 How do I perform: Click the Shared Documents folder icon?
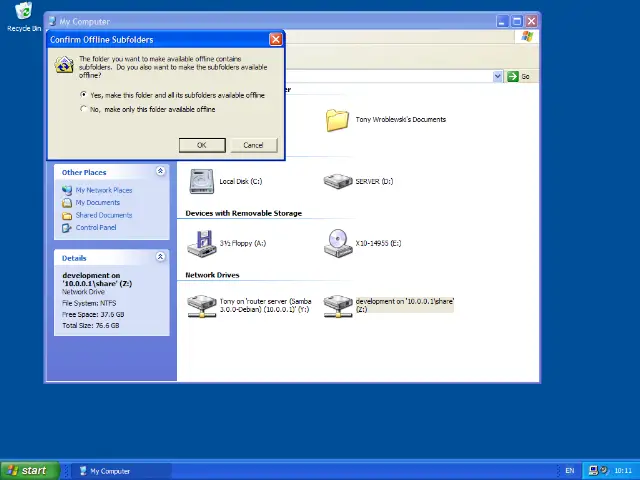pyautogui.click(x=67, y=216)
